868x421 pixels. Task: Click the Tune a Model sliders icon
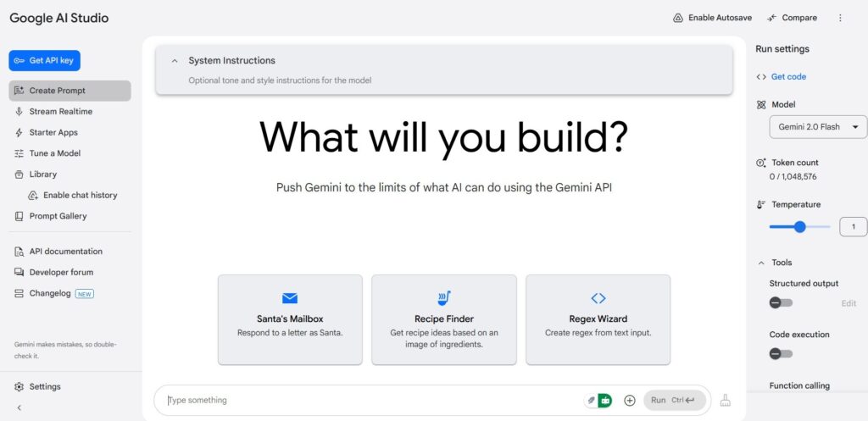tap(19, 154)
